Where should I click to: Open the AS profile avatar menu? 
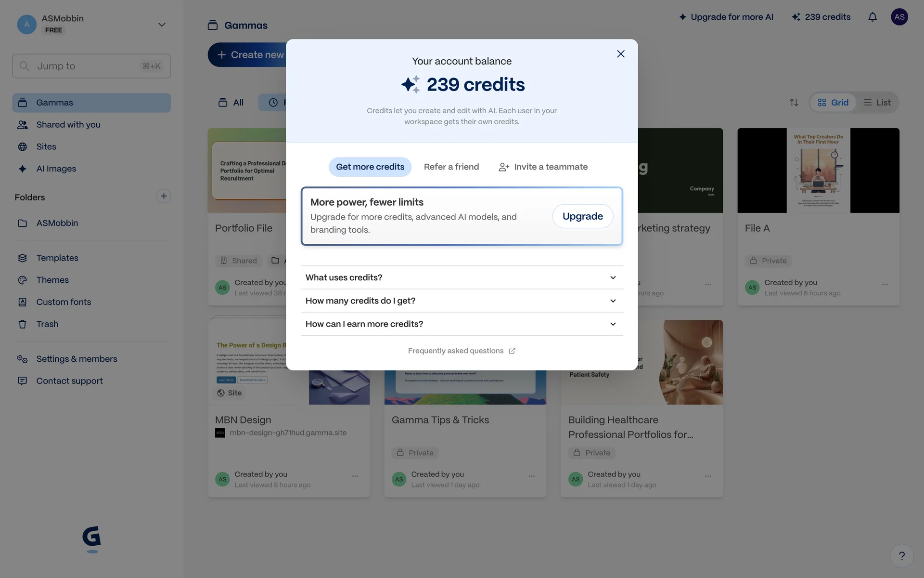[899, 17]
